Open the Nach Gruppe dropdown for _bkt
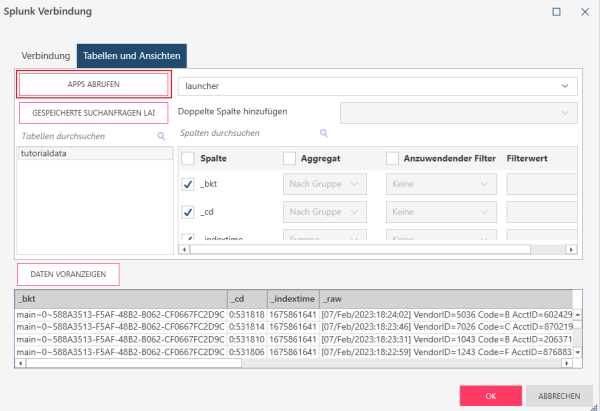The image size is (600, 411). tap(326, 184)
